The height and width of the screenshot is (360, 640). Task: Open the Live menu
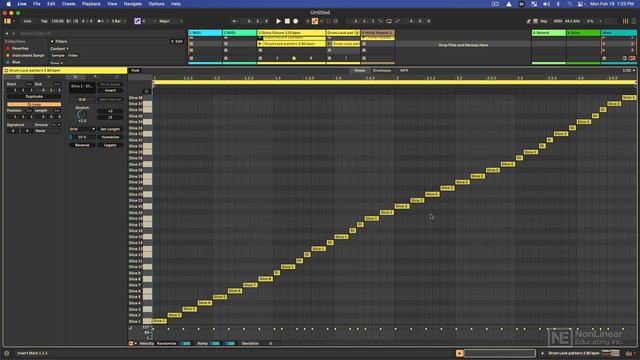(x=22, y=4)
